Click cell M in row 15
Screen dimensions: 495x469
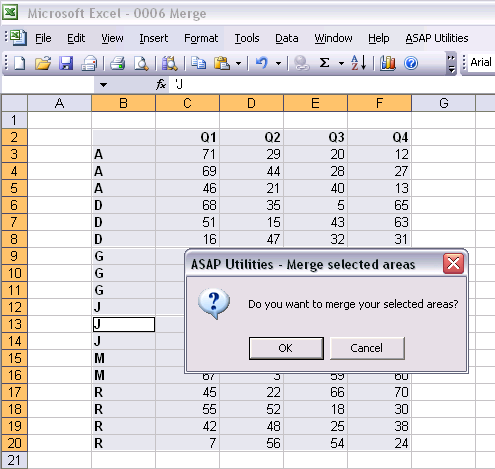click(123, 358)
